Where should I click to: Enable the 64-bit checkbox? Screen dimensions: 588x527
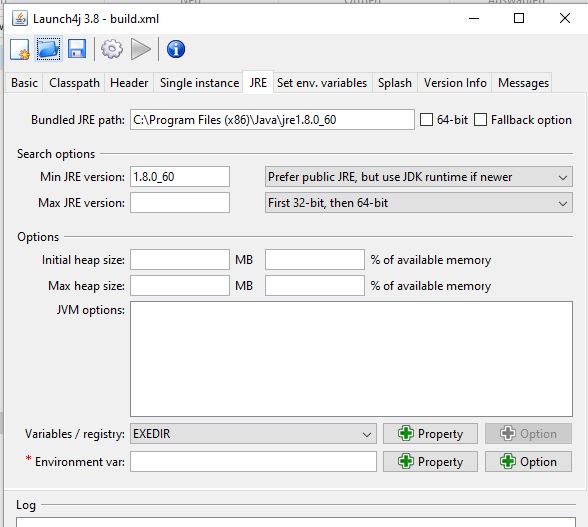pos(426,120)
